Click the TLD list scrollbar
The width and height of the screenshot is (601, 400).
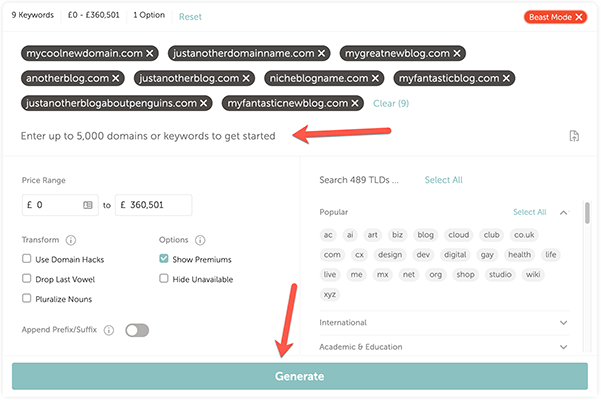coord(587,213)
